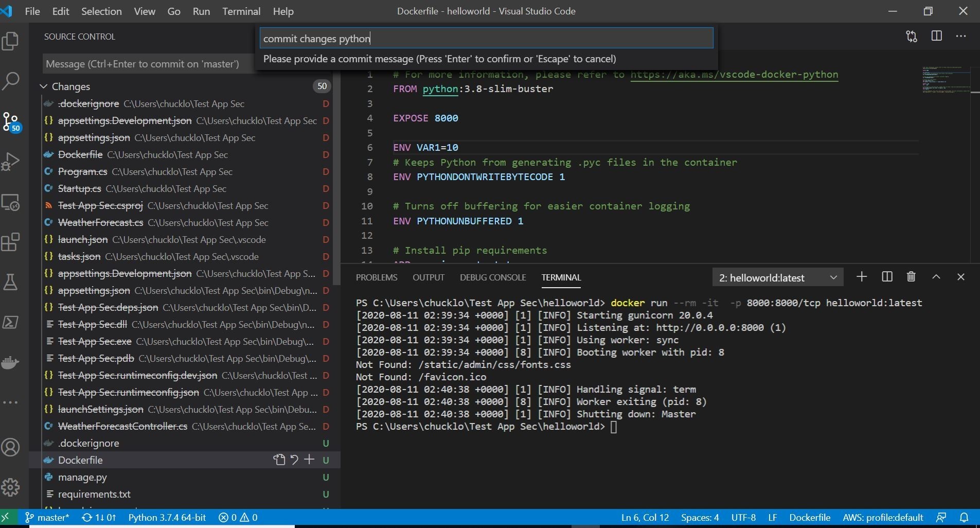The height and width of the screenshot is (528, 980).
Task: Open the Selection menu
Action: pyautogui.click(x=101, y=11)
